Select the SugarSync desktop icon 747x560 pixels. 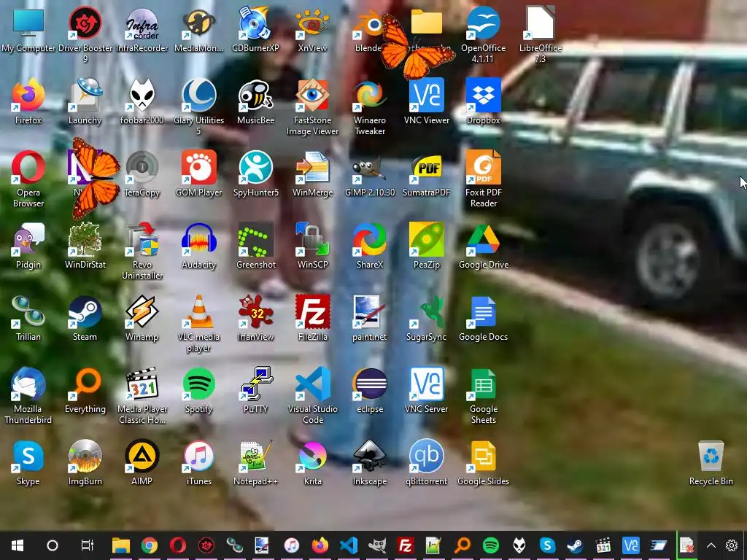426,318
